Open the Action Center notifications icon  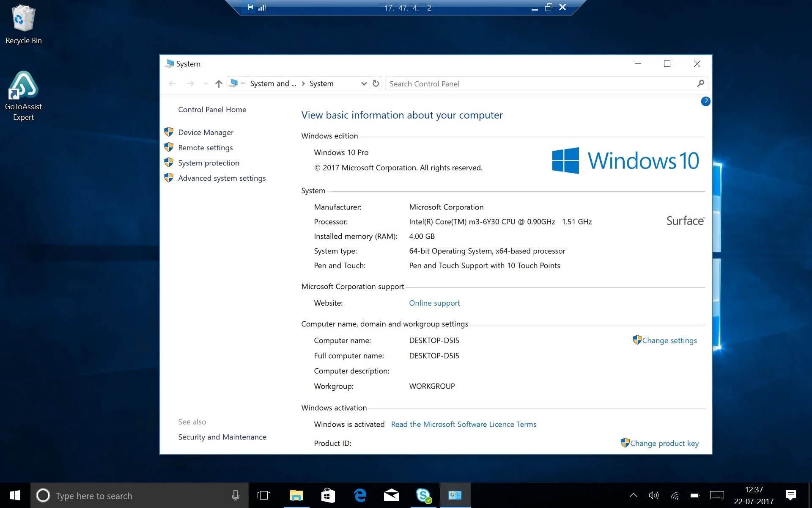click(x=791, y=495)
